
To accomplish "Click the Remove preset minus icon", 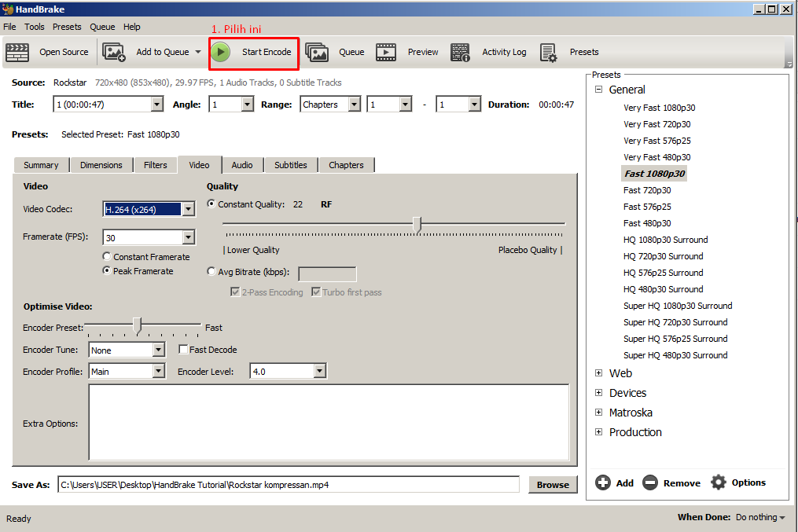I will 650,482.
